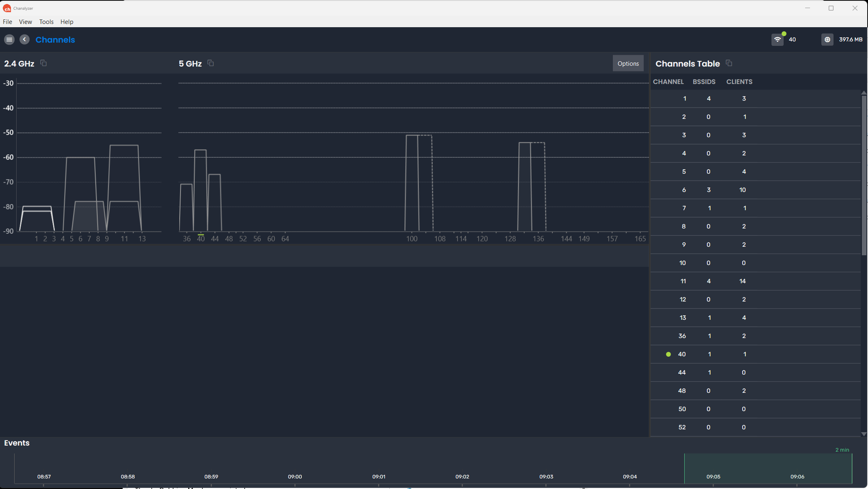The width and height of the screenshot is (868, 489).
Task: Click the memory usage chip icon
Action: 827,39
